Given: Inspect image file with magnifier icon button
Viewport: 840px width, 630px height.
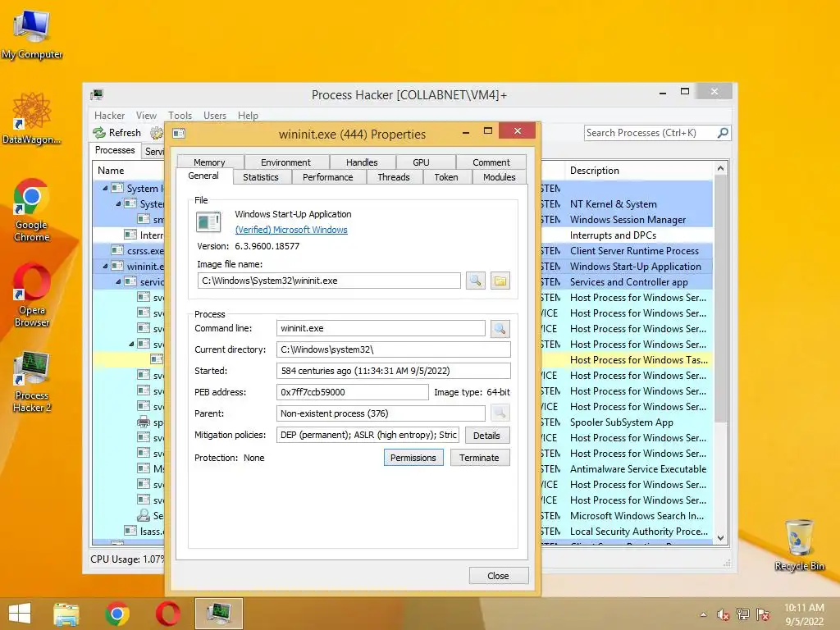Looking at the screenshot, I should point(475,281).
